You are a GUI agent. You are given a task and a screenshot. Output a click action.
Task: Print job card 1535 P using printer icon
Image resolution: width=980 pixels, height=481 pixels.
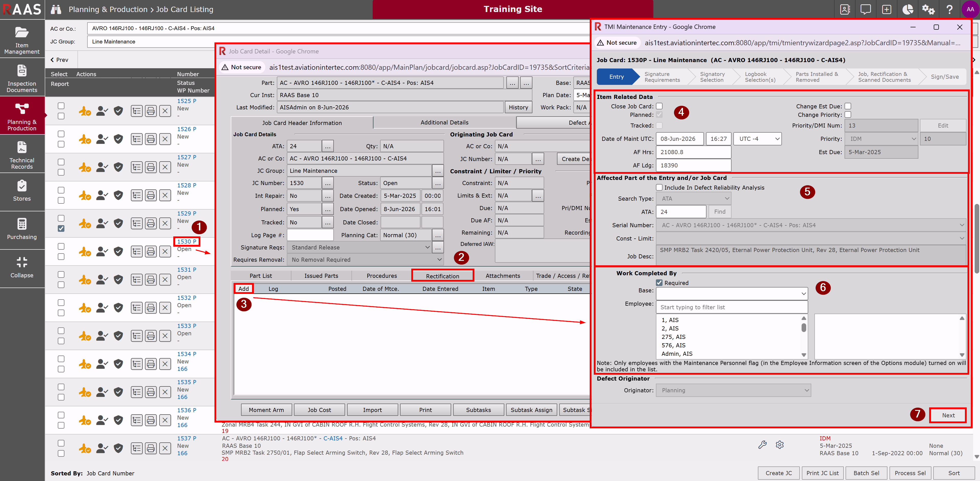[x=151, y=392]
